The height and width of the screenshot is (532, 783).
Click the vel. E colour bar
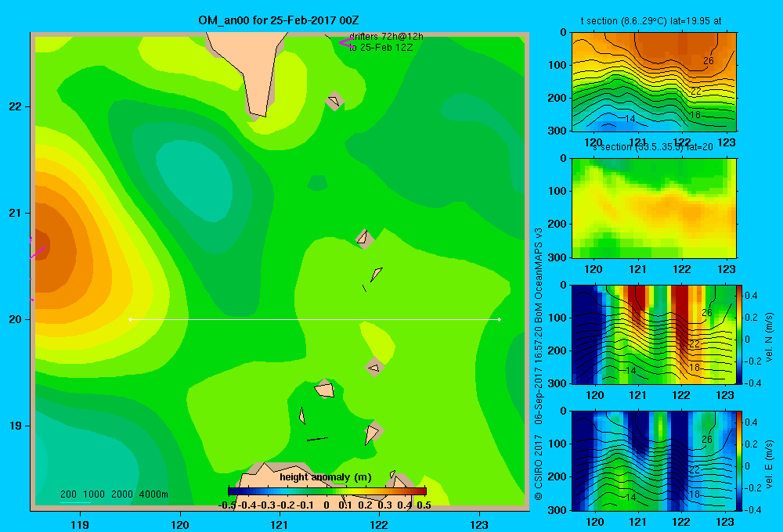740,461
